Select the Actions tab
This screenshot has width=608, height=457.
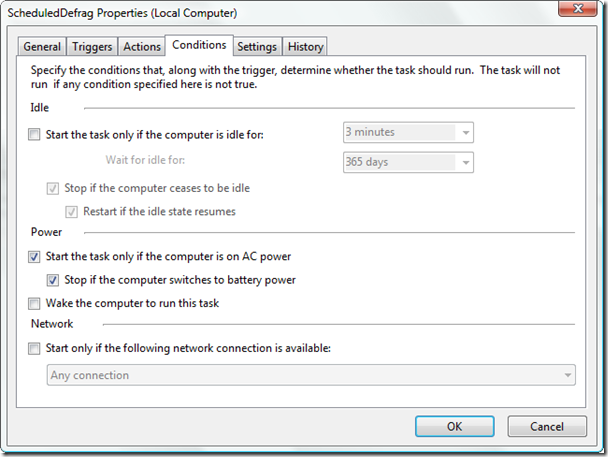[142, 47]
